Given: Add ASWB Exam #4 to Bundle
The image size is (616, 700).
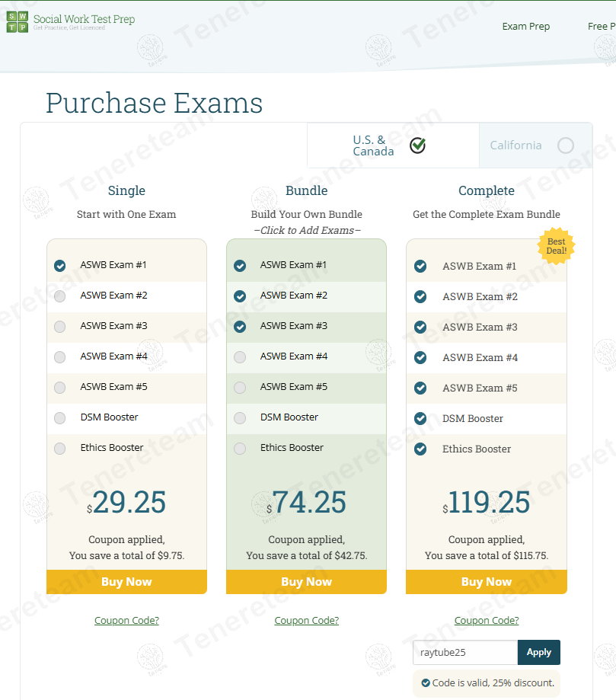Looking at the screenshot, I should (240, 357).
